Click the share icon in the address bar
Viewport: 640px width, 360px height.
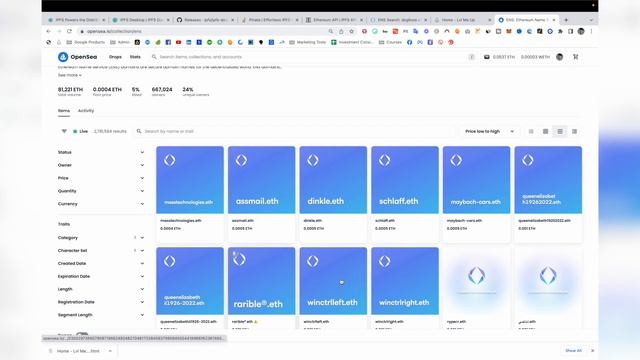341,31
